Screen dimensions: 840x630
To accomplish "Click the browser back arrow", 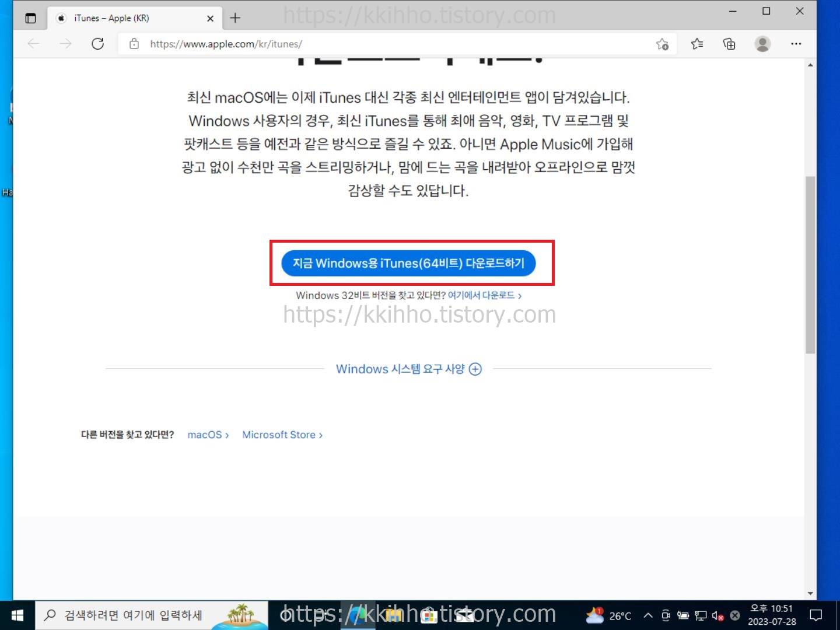I will (x=34, y=44).
